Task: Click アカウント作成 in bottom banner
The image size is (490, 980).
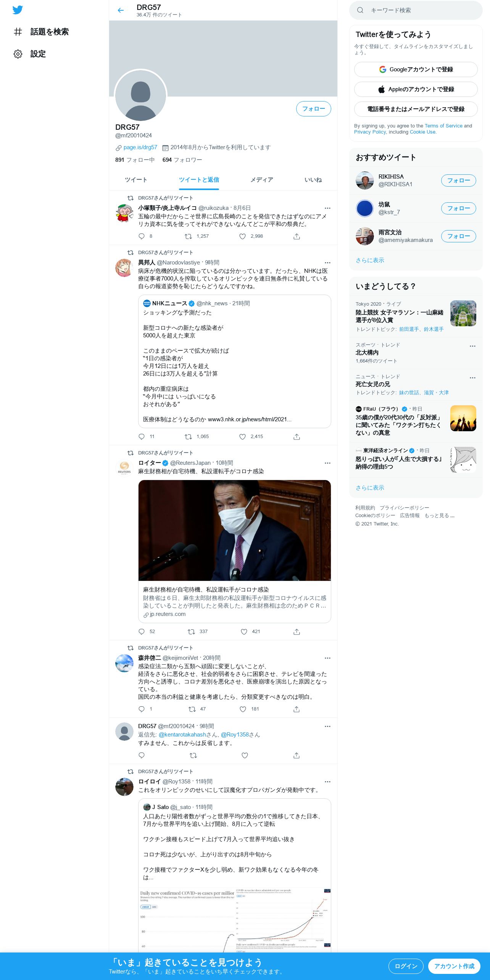Action: coord(454,966)
